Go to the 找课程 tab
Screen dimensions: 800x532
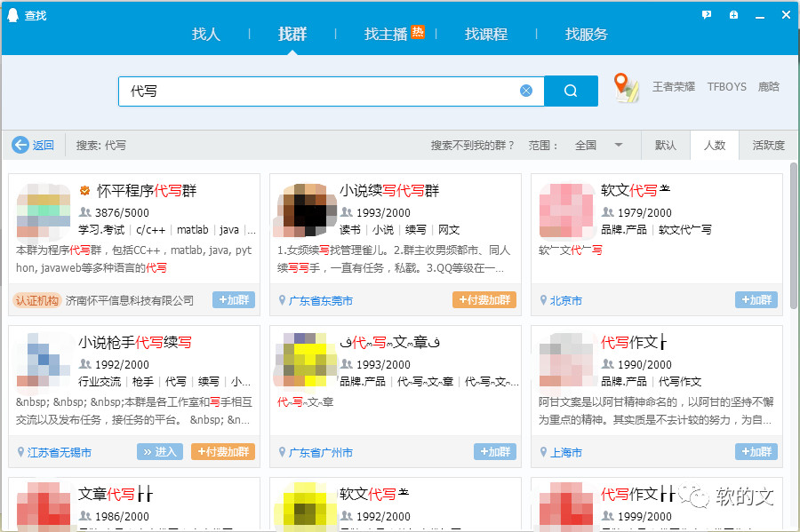tap(485, 34)
